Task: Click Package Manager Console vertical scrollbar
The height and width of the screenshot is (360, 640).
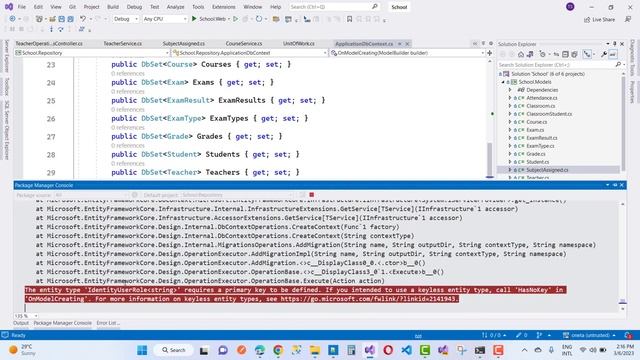Action: (622, 256)
